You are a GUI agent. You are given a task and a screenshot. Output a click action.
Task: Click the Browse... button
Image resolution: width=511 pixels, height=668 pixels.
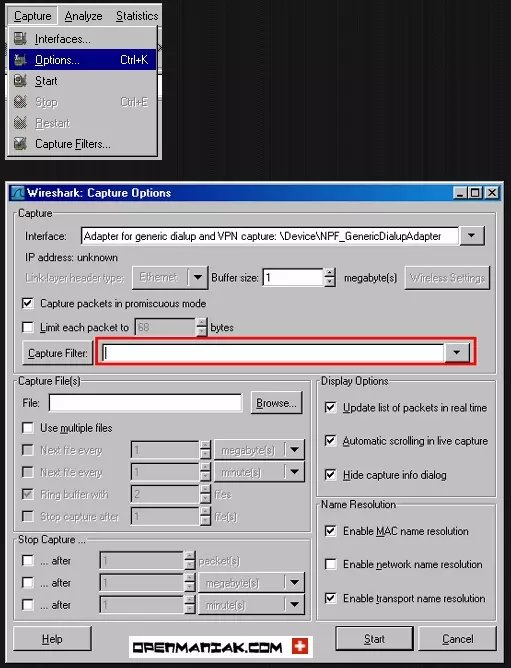tap(277, 403)
